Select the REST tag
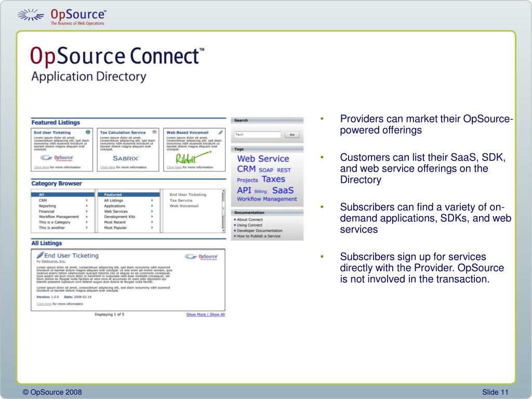The width and height of the screenshot is (532, 399). (284, 170)
